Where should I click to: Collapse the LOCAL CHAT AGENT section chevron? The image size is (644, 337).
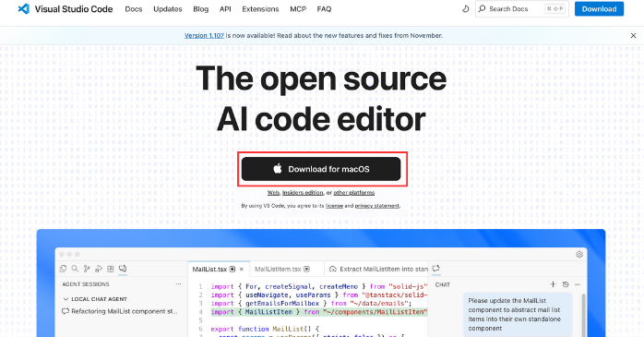tap(66, 299)
